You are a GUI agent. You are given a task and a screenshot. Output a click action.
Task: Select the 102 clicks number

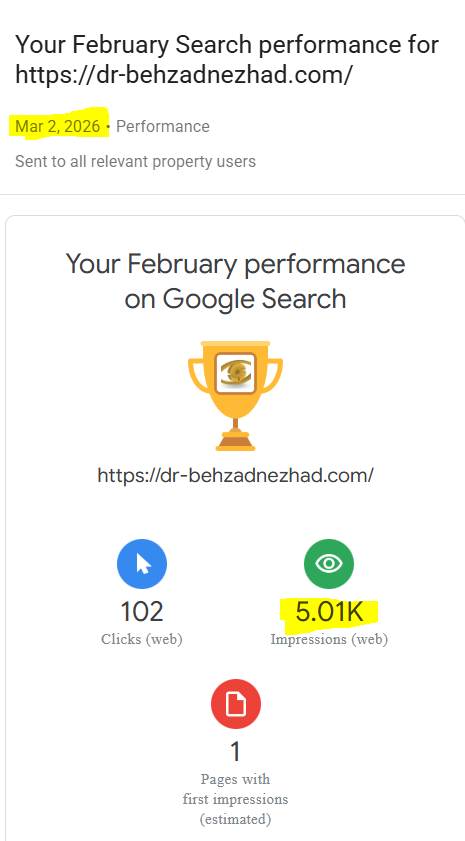142,612
